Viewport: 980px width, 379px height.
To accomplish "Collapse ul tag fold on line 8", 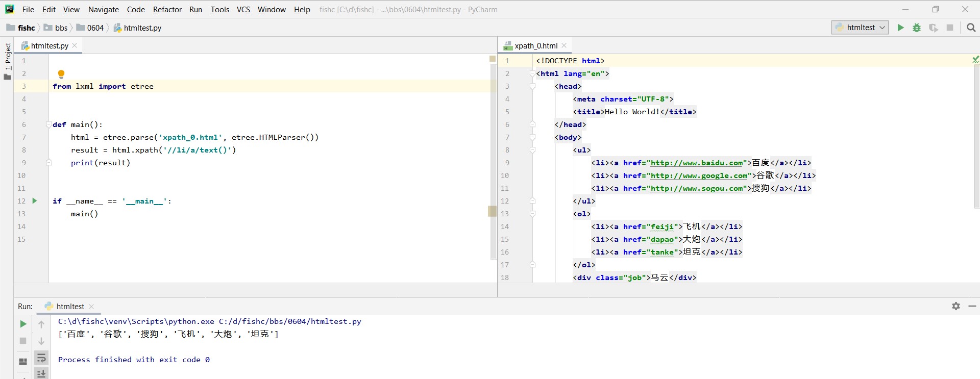I will 532,150.
